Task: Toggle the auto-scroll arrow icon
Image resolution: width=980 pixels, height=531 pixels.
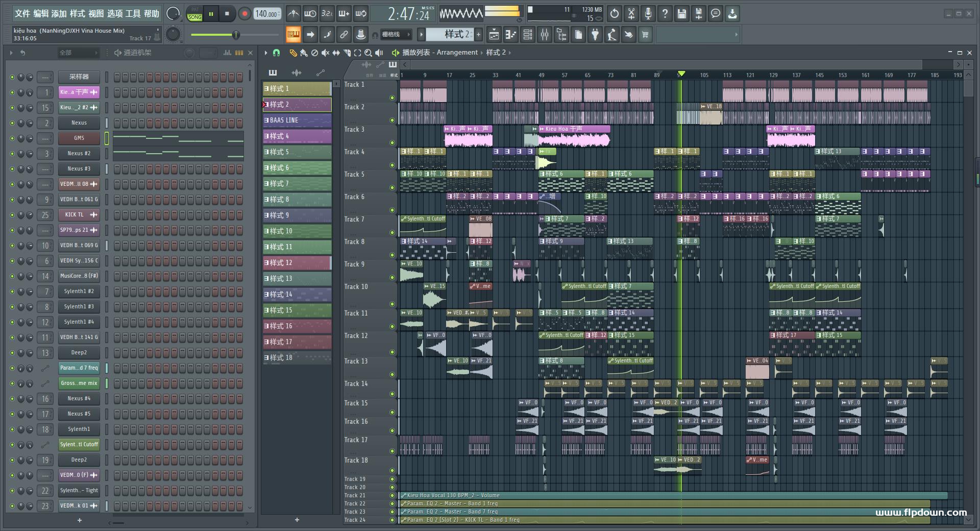Action: pyautogui.click(x=310, y=35)
